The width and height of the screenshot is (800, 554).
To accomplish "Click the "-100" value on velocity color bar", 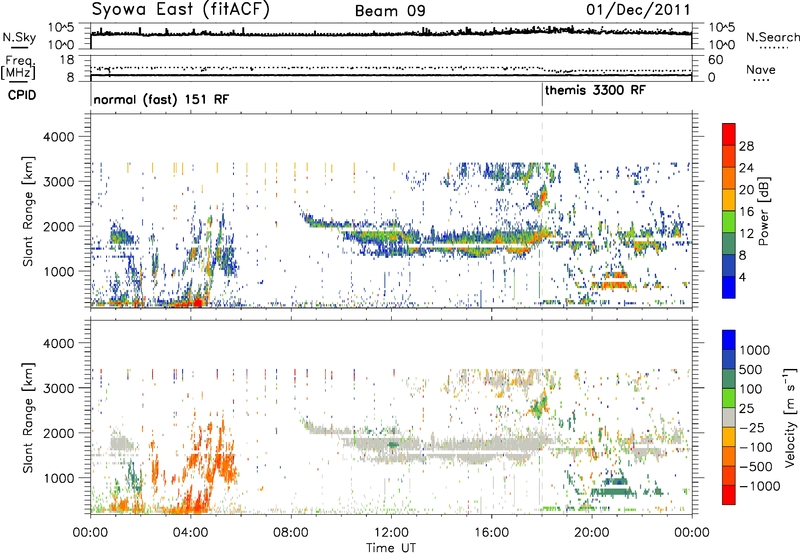I will (755, 447).
